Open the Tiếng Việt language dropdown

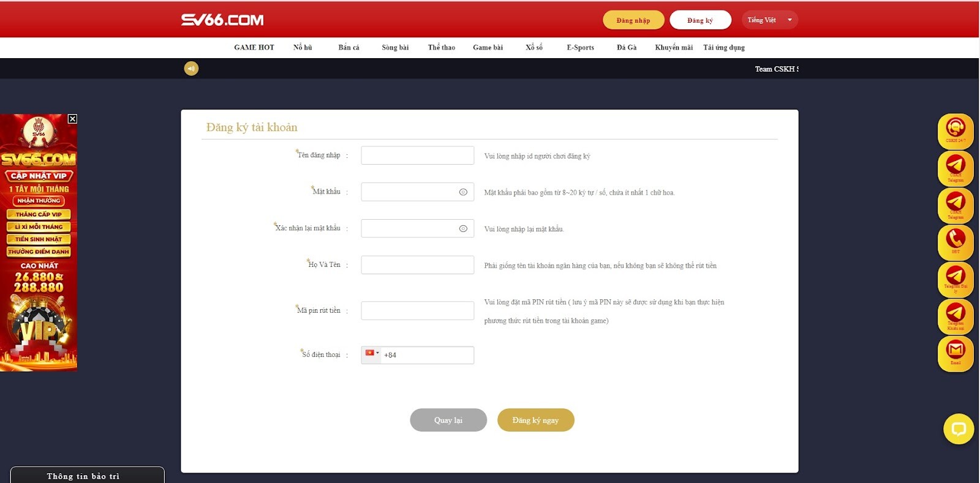coord(769,20)
